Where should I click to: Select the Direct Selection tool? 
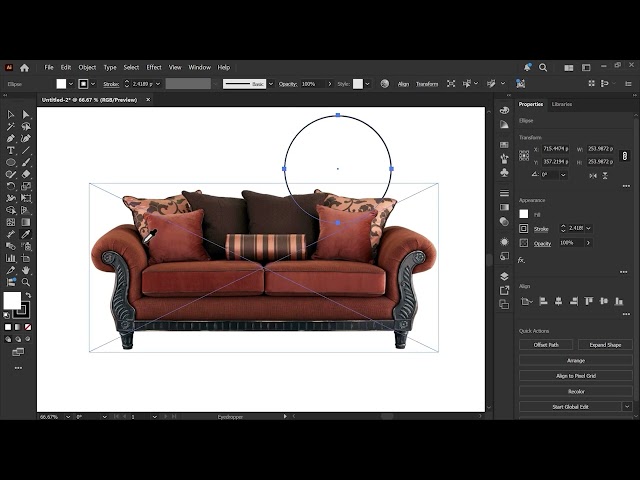tap(26, 115)
